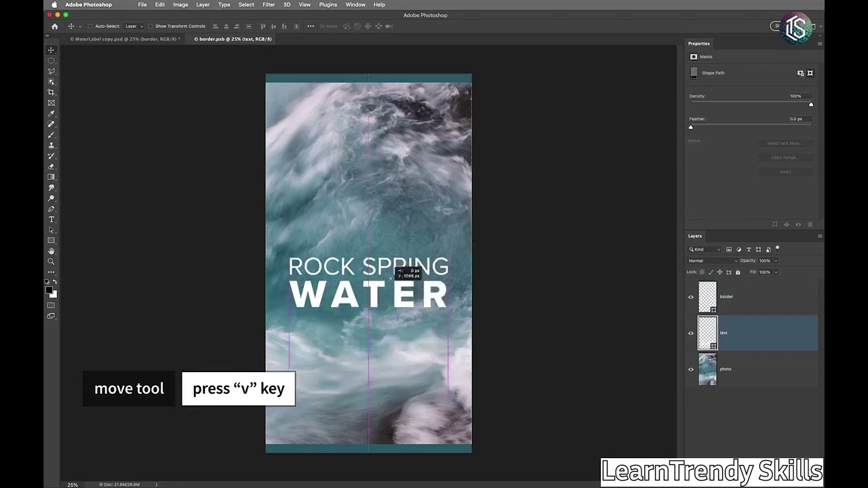Select the Crop tool
868x488 pixels.
coord(51,92)
